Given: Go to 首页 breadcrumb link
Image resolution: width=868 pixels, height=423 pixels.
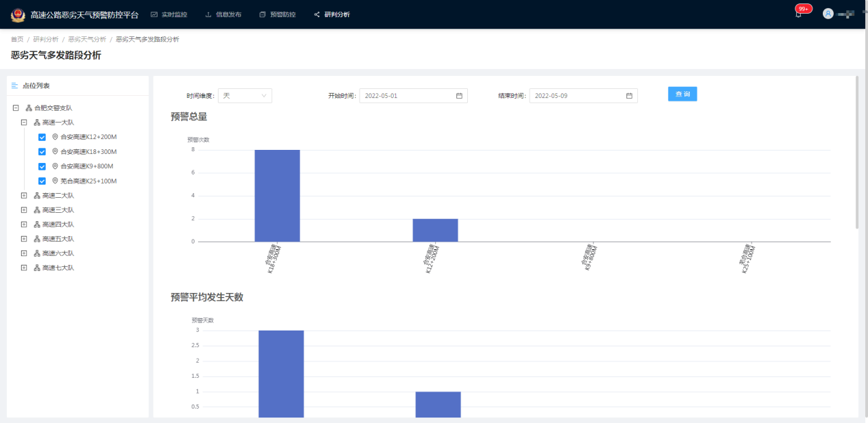Looking at the screenshot, I should [17, 40].
